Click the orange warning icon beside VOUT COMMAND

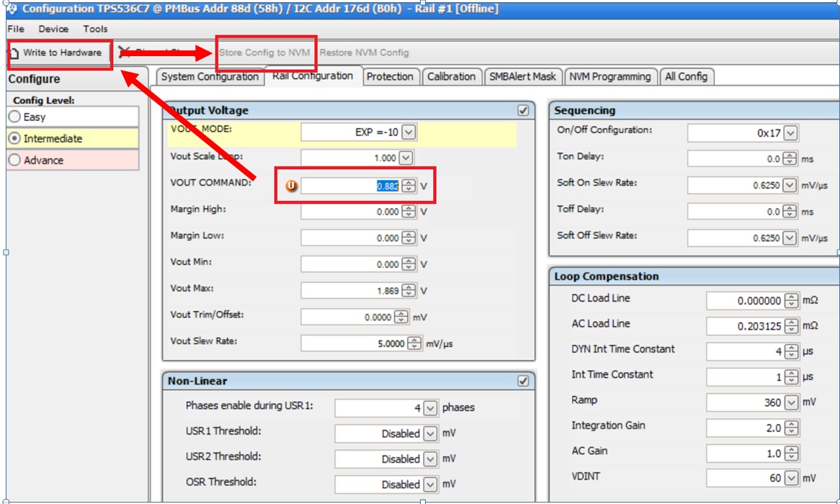pos(290,186)
